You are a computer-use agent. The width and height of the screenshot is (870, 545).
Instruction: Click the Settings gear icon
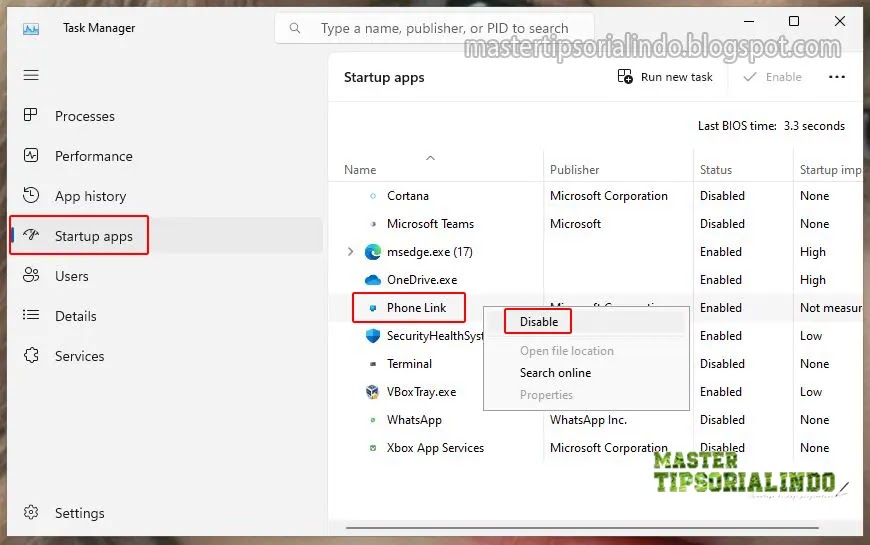point(31,512)
